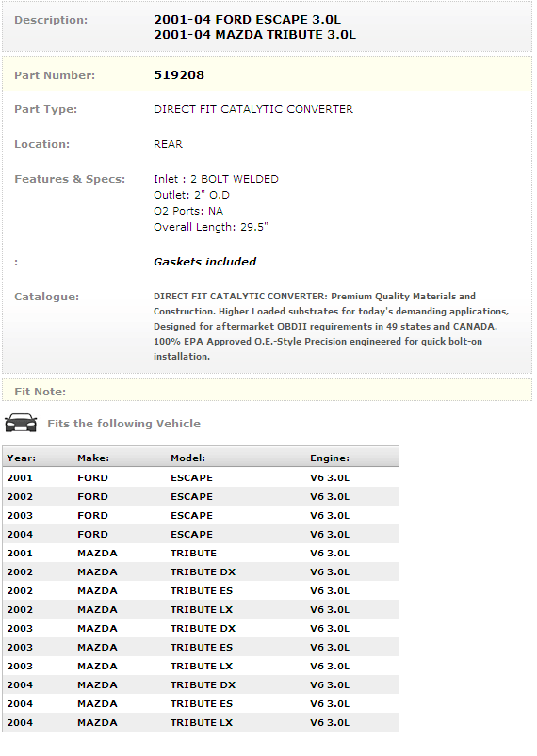Select the 2001 FORD ESCAPE row
This screenshot has width=537, height=756.
tap(201, 478)
